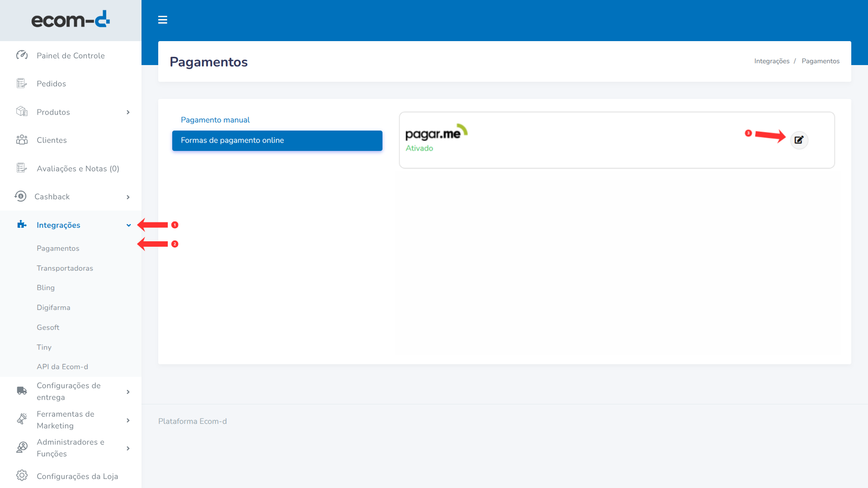Screen dimensions: 868x488
Task: Click the Integrações breadcrumb link
Action: tap(772, 61)
